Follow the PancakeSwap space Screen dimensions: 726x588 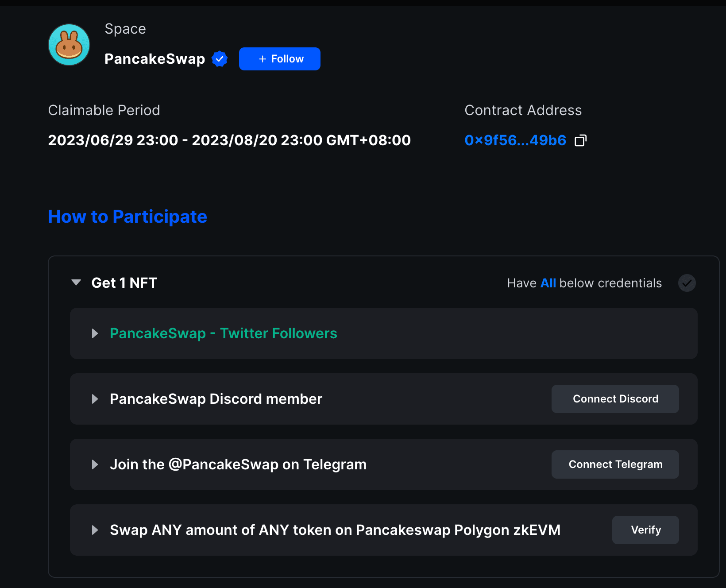279,59
